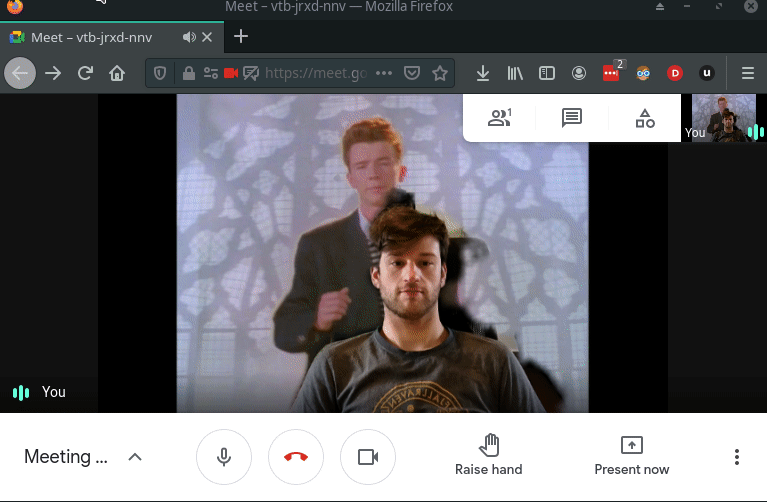This screenshot has height=502, width=767.
Task: Open the activities shapes icon
Action: pos(645,118)
